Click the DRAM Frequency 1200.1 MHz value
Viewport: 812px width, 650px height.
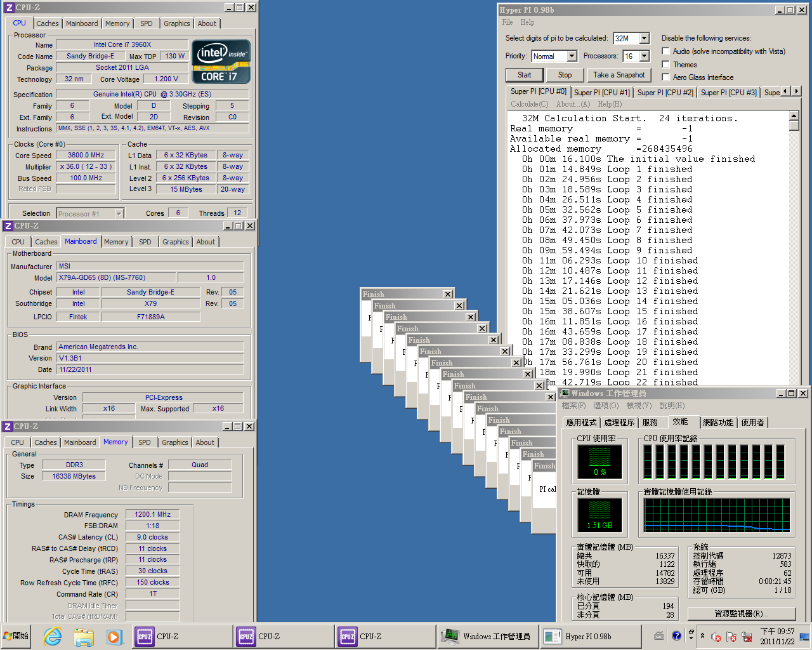[x=152, y=515]
